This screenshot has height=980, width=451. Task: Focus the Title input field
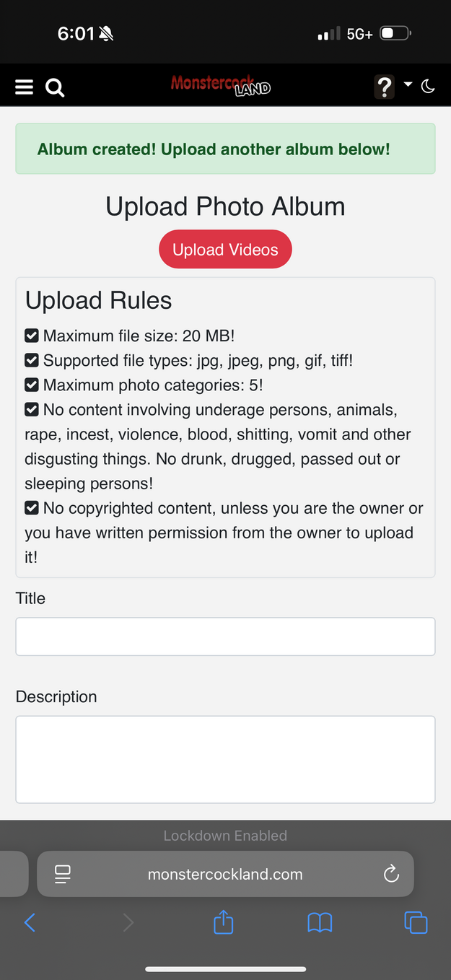[x=225, y=636]
